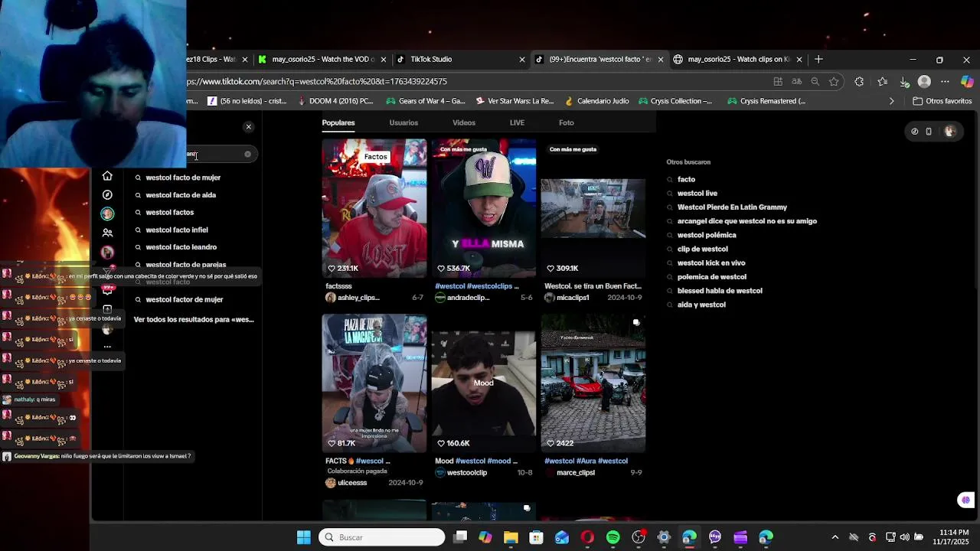
Task: Expand the favorites bar overflow chevron
Action: pyautogui.click(x=891, y=101)
